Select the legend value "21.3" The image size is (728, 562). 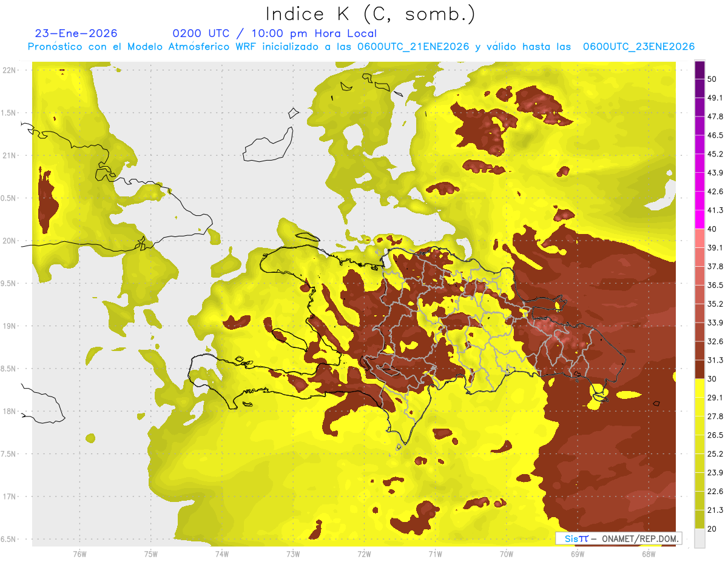pyautogui.click(x=715, y=510)
